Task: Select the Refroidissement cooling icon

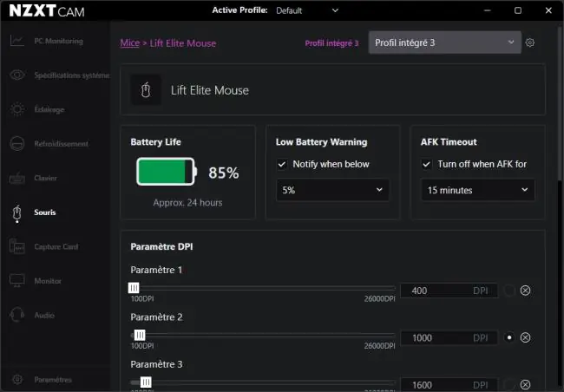Action: pos(16,143)
